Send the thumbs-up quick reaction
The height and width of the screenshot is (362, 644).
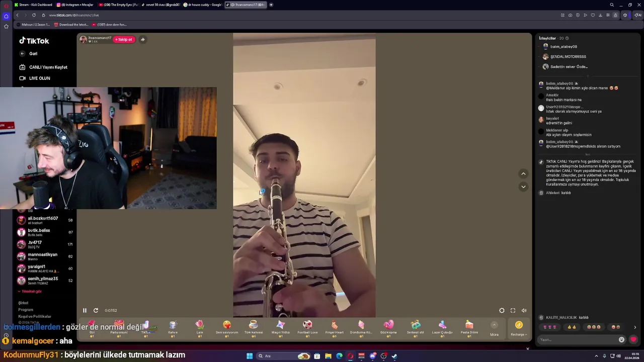pos(572,327)
